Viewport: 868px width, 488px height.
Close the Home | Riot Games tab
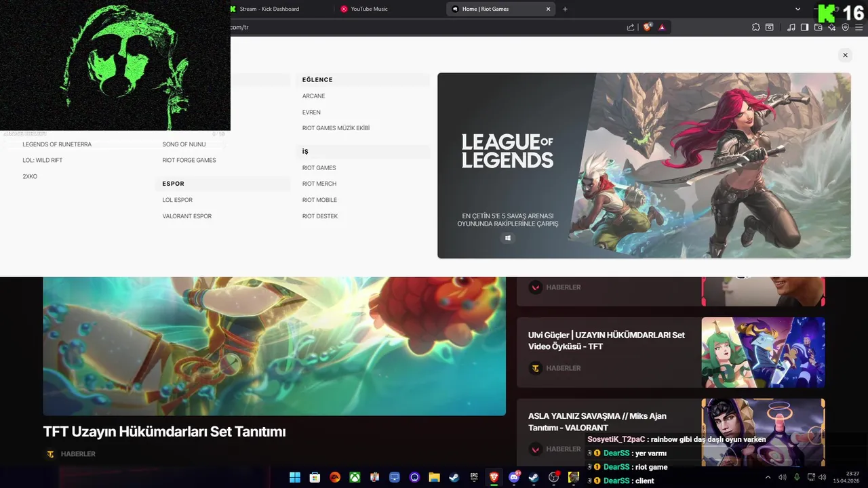(x=548, y=9)
